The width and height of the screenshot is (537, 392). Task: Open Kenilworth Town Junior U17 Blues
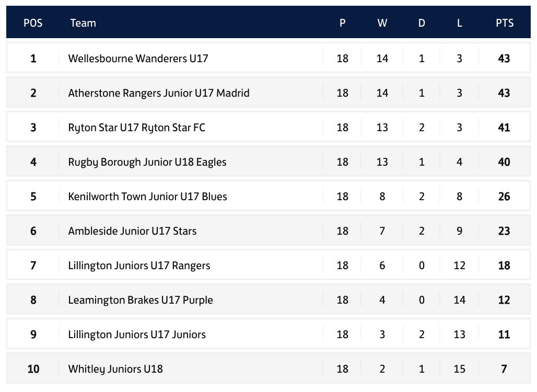pyautogui.click(x=148, y=197)
